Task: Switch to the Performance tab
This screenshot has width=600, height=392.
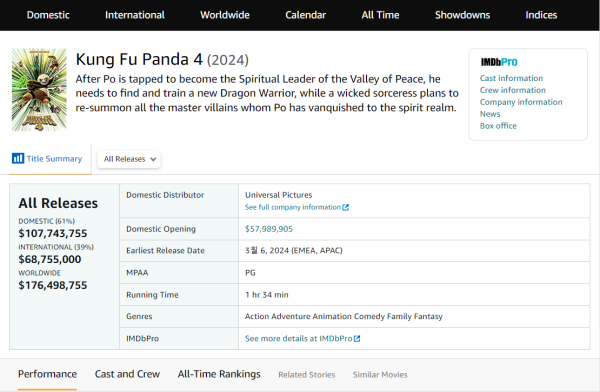Action: click(x=47, y=374)
